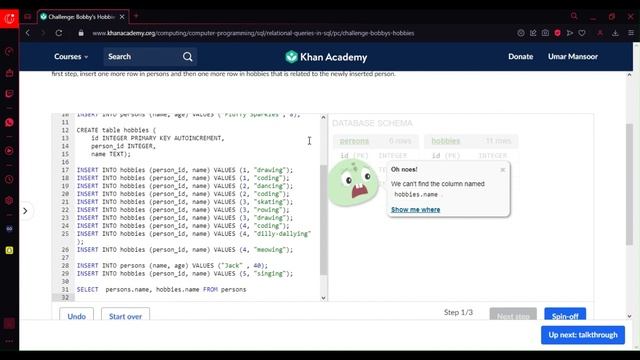Click the Khan Academy search magnifier icon
Screen dimensions: 640x360
click(x=187, y=57)
